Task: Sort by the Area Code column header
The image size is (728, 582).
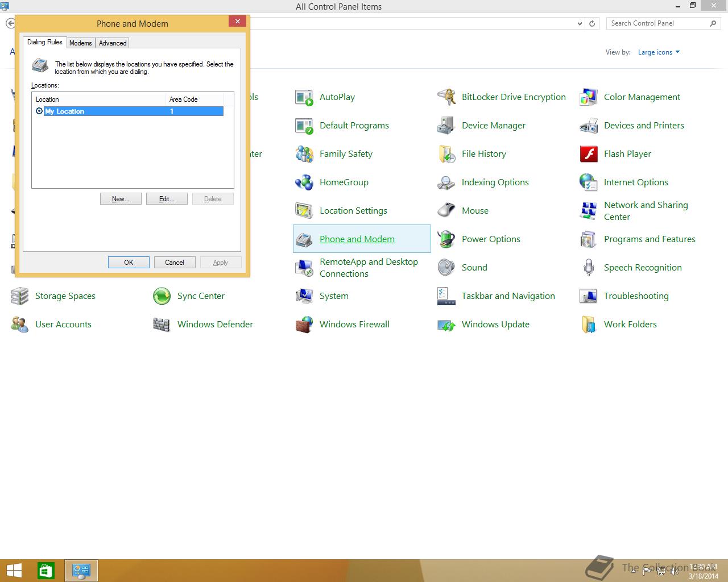Action: click(x=195, y=99)
